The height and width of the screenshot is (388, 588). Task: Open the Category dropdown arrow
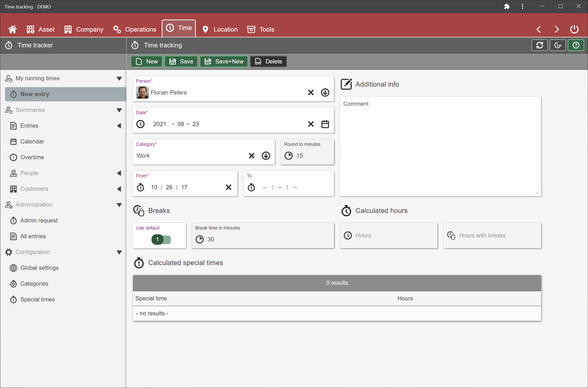click(266, 156)
